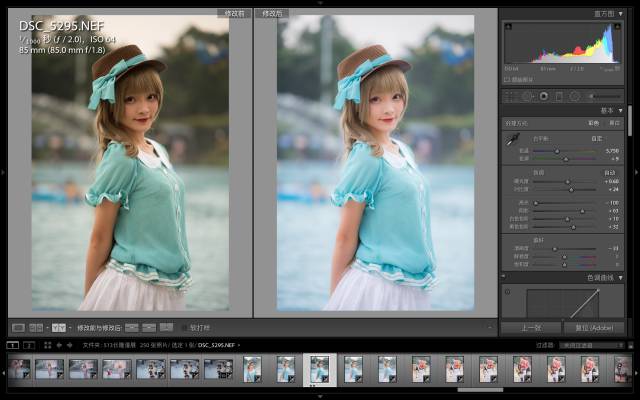Open grid view from filmstrip bar
The image size is (640, 400).
48,345
